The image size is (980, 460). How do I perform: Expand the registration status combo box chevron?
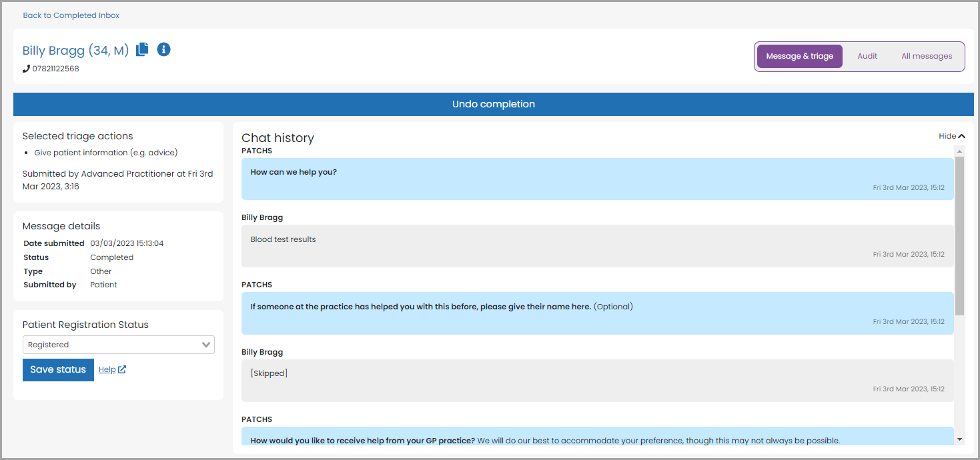[205, 345]
